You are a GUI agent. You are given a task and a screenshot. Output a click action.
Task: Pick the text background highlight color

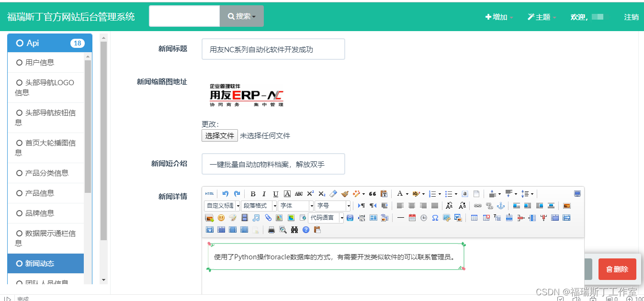(x=416, y=194)
